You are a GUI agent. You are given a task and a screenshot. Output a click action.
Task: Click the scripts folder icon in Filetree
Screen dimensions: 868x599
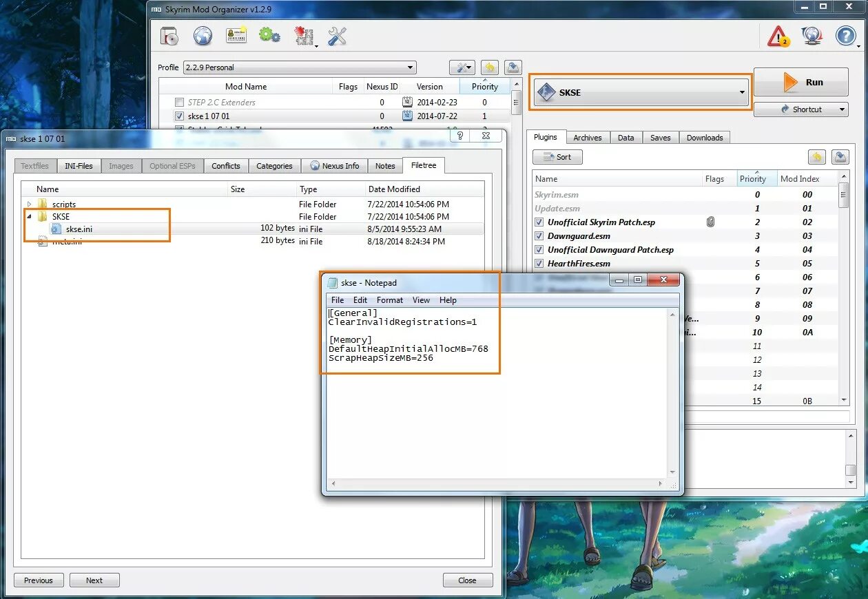[43, 204]
